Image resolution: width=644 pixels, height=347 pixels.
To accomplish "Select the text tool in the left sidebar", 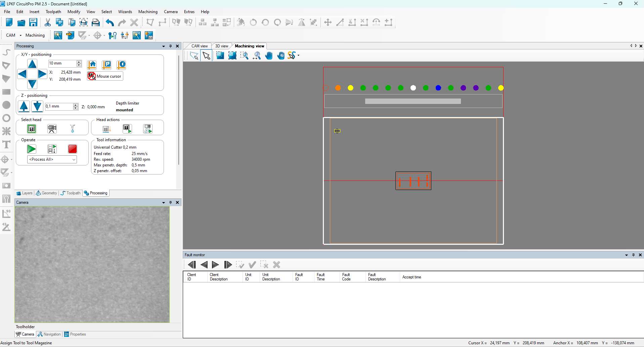I will 6,145.
